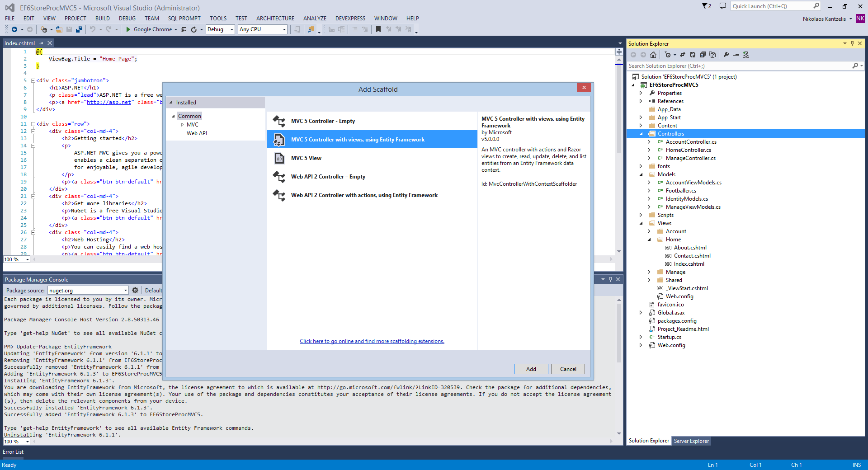Open the BUILD menu
This screenshot has width=868, height=470.
tap(103, 19)
